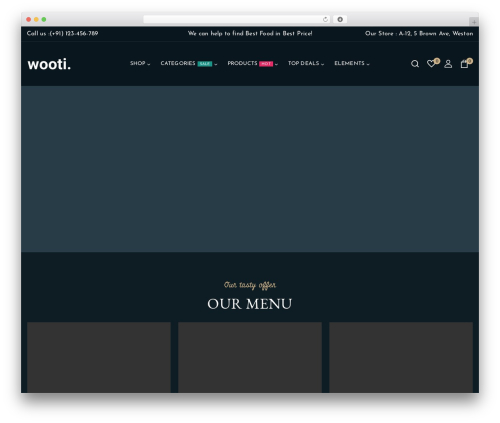This screenshot has width=500, height=423.
Task: Open the search icon in header
Action: (x=415, y=64)
